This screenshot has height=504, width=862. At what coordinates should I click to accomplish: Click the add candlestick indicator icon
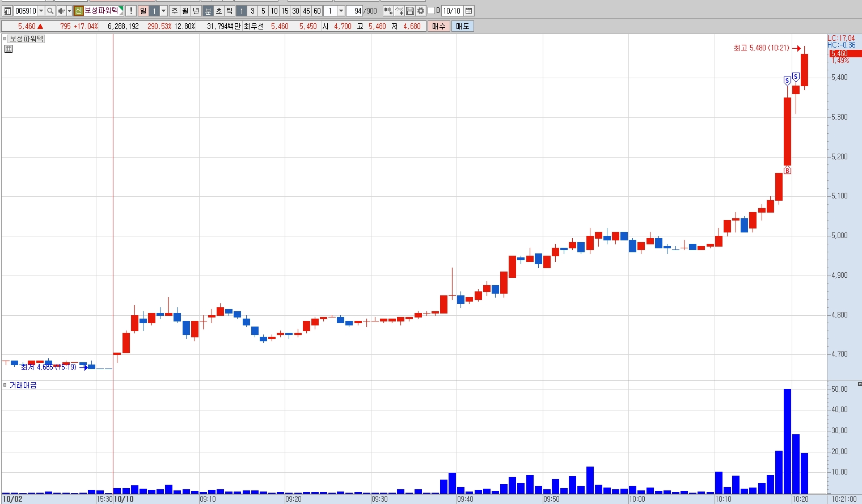pyautogui.click(x=388, y=11)
